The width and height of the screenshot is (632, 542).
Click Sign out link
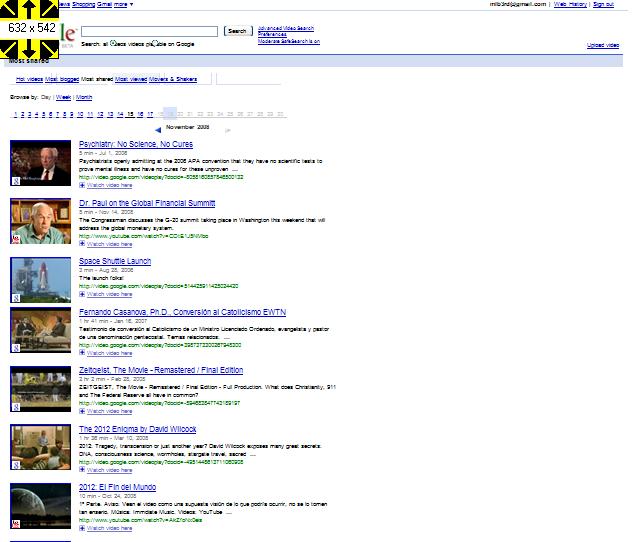[x=603, y=4]
